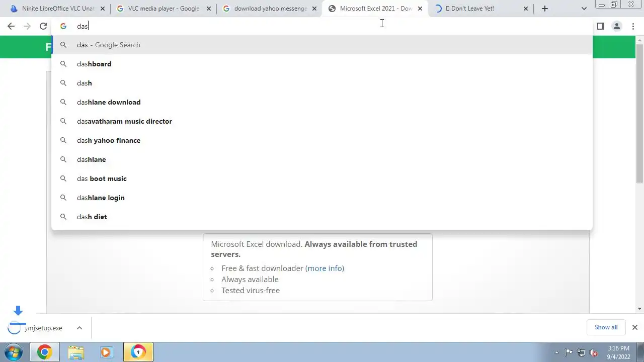Click the Action Center flag icon
The height and width of the screenshot is (362, 644).
point(569,352)
